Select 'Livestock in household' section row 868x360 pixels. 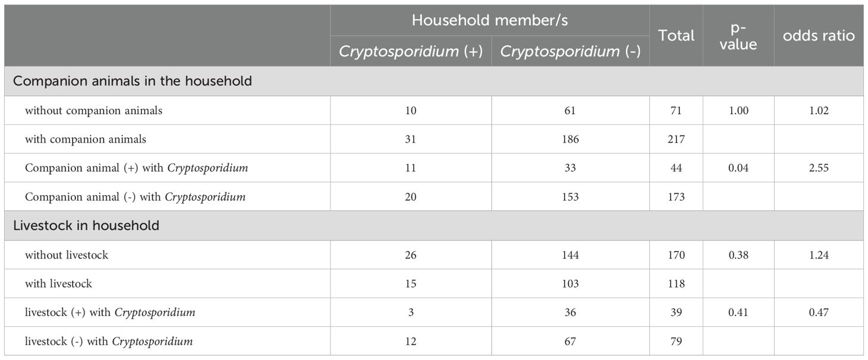pos(433,226)
